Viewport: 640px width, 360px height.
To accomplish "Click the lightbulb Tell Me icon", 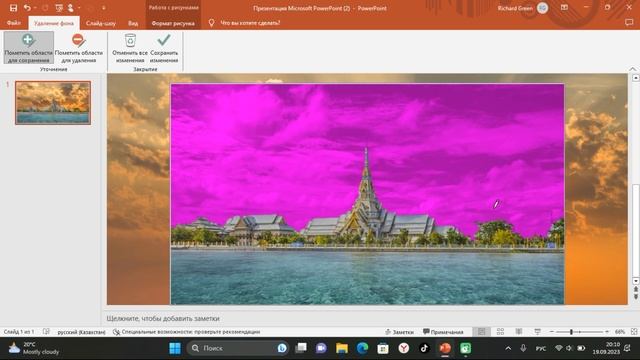I will click(211, 23).
